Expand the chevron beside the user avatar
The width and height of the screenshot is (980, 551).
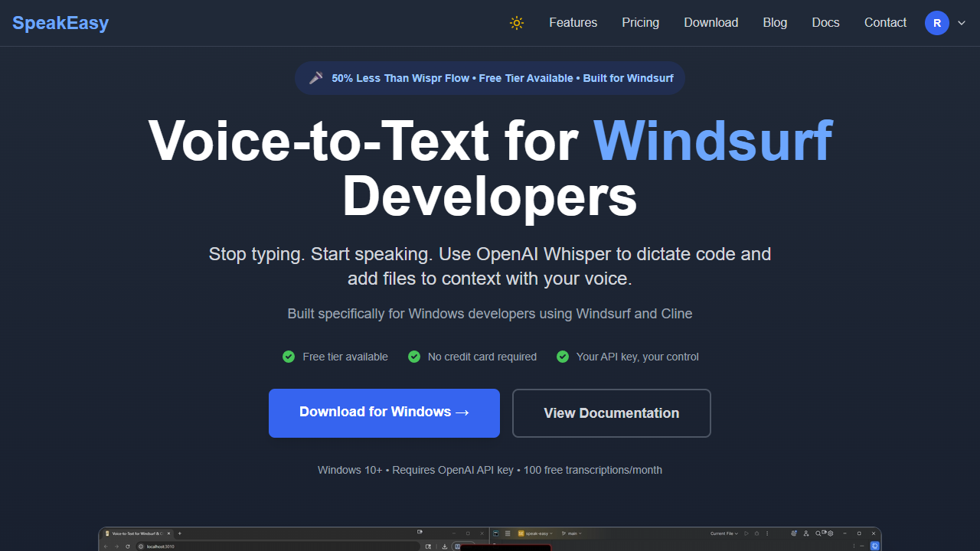pyautogui.click(x=962, y=24)
